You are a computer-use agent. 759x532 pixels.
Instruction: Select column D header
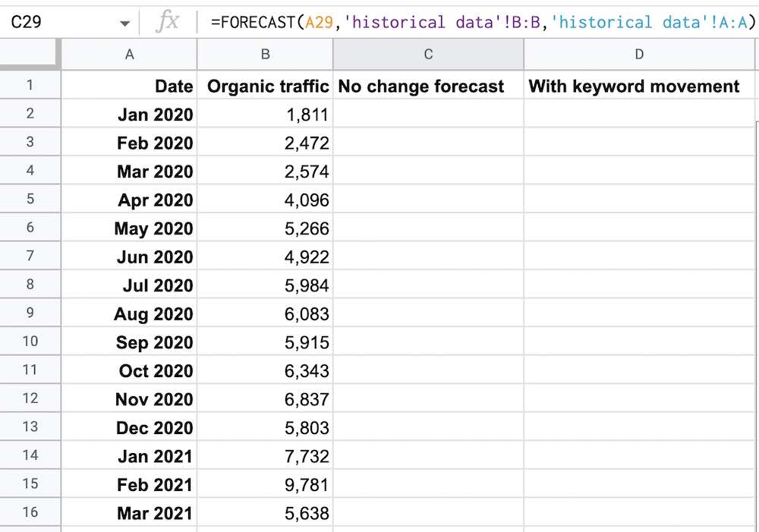coord(639,54)
